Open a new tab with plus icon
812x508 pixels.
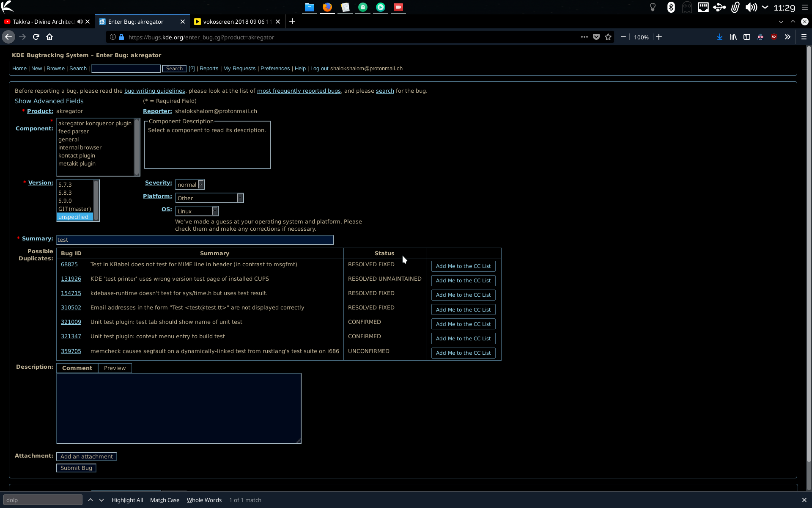tap(292, 22)
